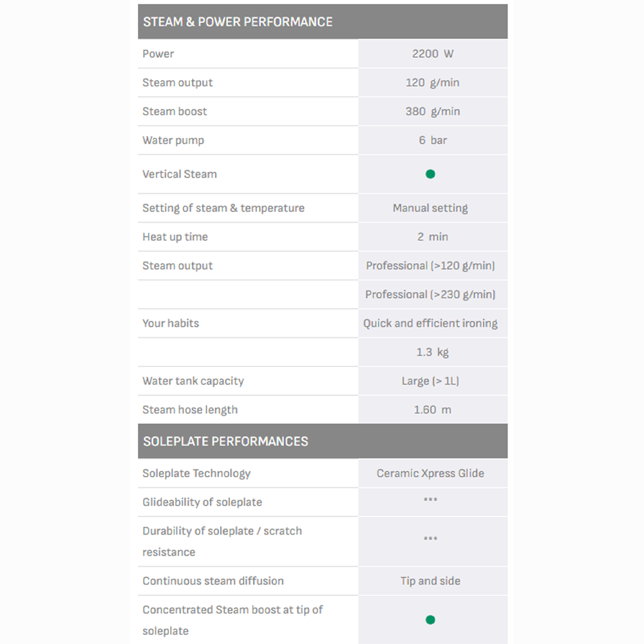
Task: Click the Heat up time label
Action: 175,237
